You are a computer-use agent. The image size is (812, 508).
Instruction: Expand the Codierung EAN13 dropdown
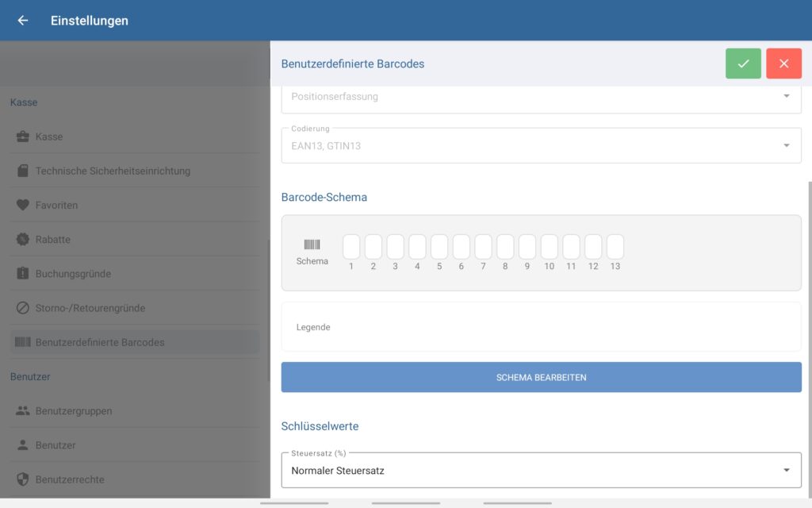[541, 146]
